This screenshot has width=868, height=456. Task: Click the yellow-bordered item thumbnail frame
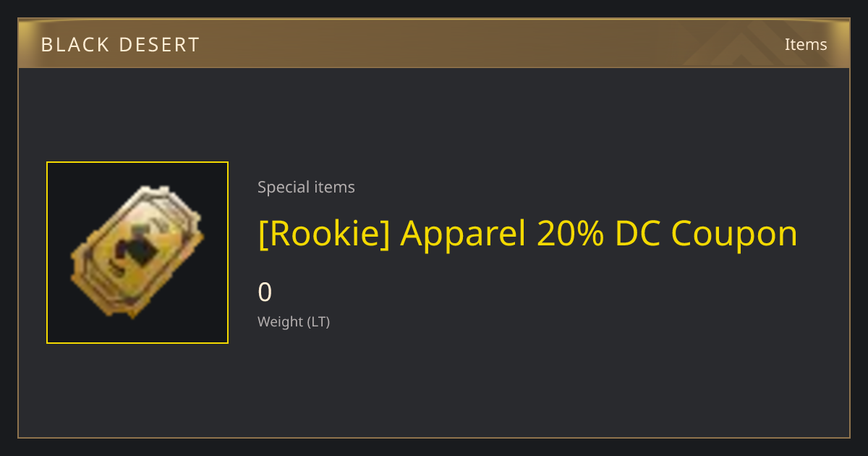click(x=137, y=253)
